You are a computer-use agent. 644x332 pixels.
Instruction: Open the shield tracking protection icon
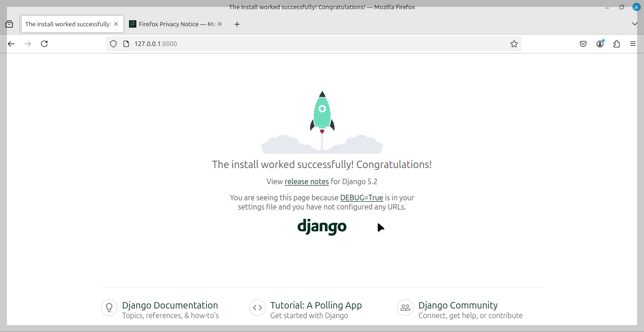point(113,44)
